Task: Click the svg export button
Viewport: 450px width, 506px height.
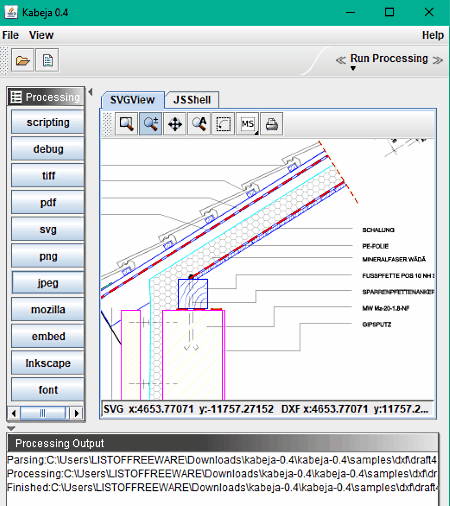Action: point(48,229)
